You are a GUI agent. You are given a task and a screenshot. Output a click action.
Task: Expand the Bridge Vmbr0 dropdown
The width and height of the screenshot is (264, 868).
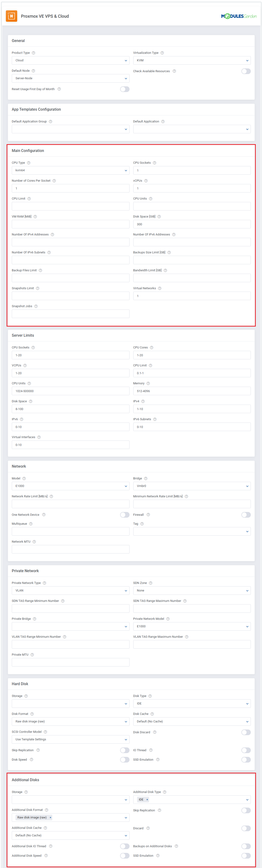[x=192, y=486]
